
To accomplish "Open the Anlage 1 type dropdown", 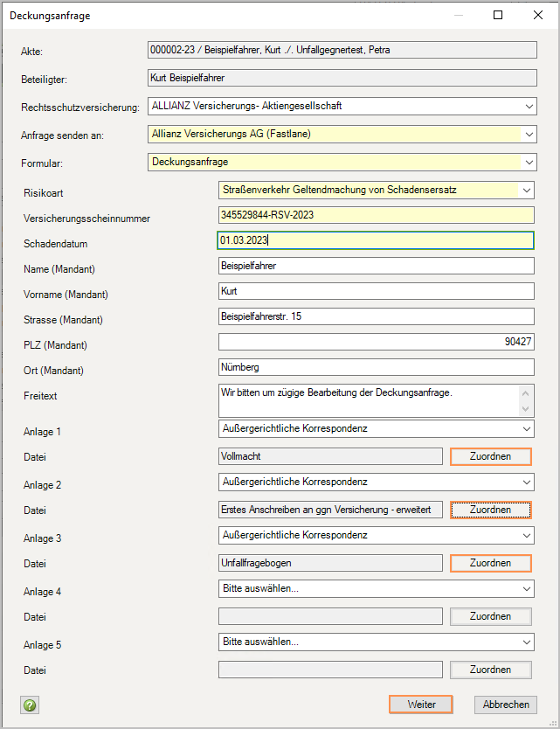I will tap(376, 428).
